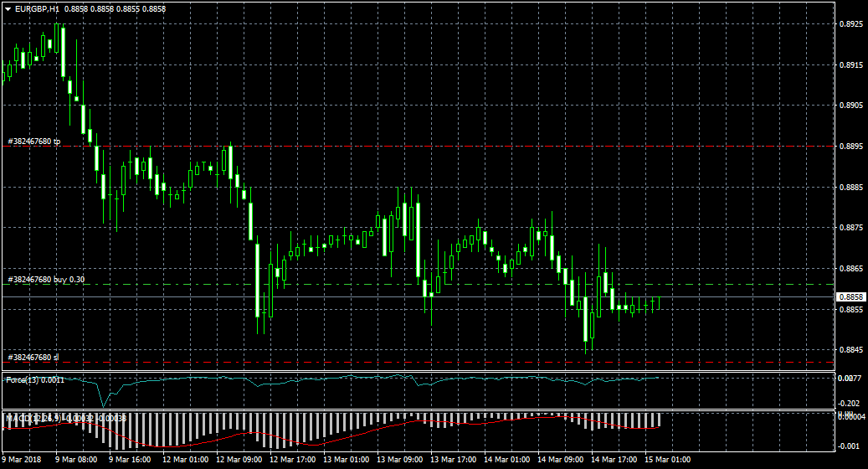Viewport: 868px width, 469px height.
Task: Click the cyan Force index line
Action: (335, 379)
